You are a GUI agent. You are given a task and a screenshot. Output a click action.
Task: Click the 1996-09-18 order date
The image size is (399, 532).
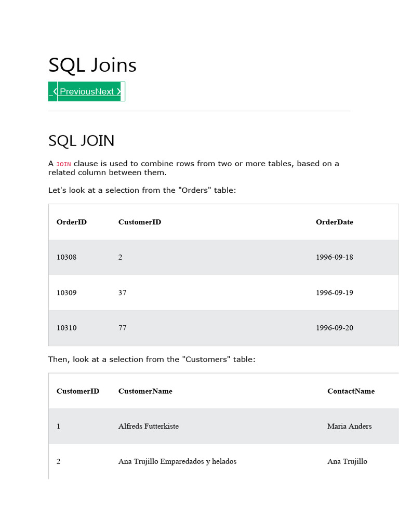(334, 257)
